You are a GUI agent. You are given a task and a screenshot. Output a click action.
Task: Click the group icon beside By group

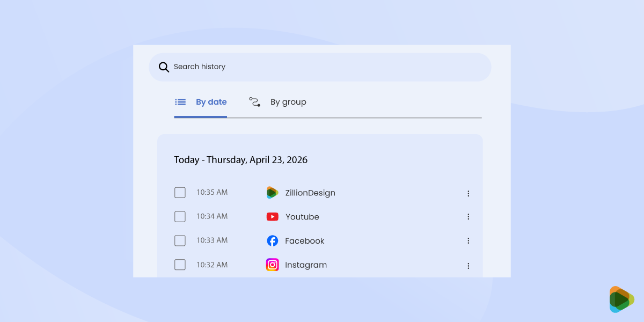(x=253, y=101)
